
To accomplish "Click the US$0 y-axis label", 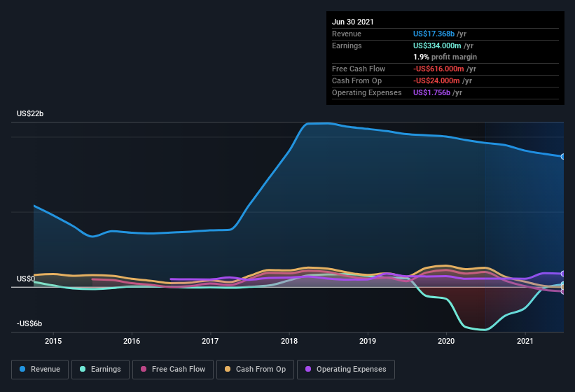I will (26, 279).
